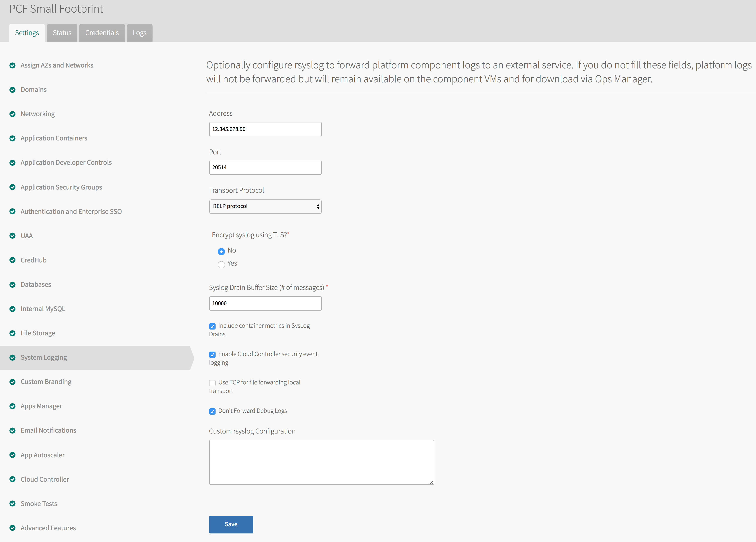Click inside the Address field
The image size is (756, 542).
pyautogui.click(x=265, y=129)
